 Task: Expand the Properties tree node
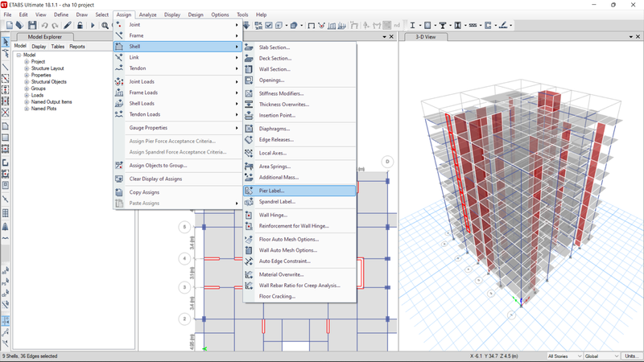27,75
